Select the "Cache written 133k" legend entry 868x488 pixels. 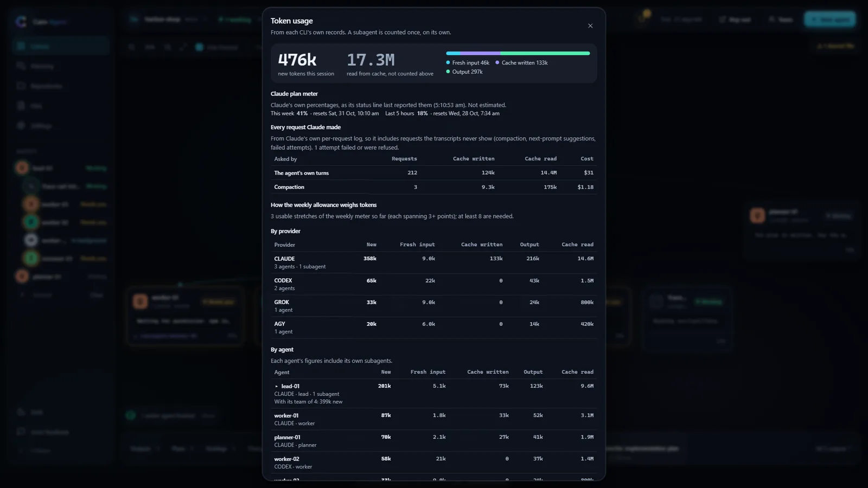pos(521,63)
